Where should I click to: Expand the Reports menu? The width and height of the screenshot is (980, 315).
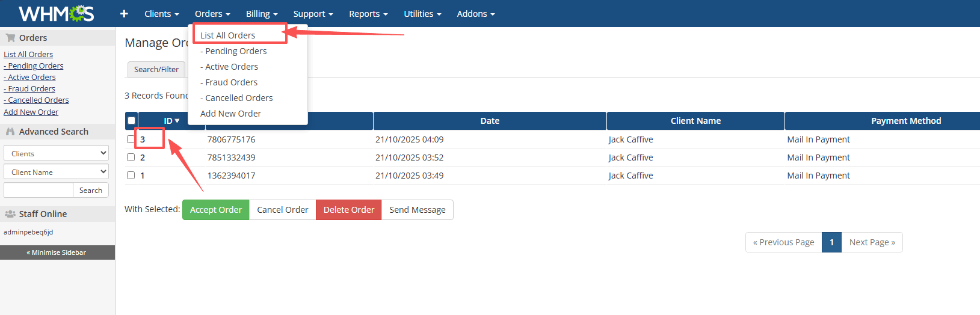pos(368,14)
